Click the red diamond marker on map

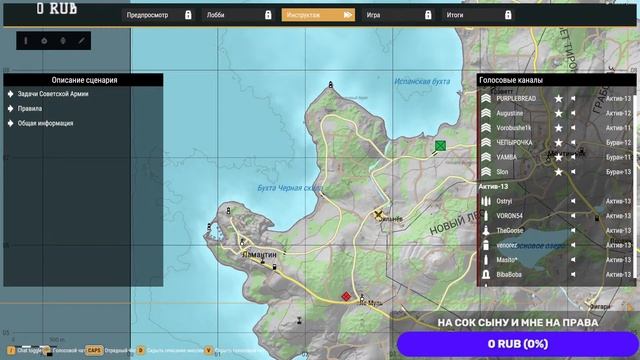coord(346,296)
